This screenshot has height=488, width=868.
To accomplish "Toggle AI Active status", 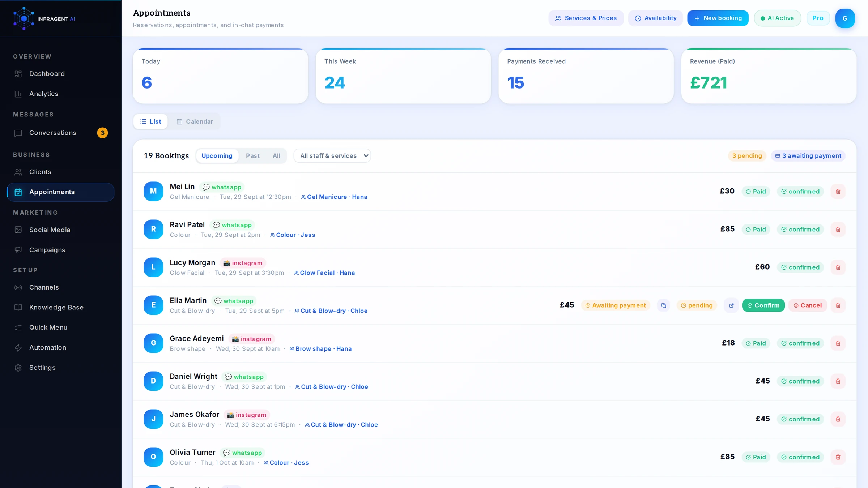I will click(778, 18).
